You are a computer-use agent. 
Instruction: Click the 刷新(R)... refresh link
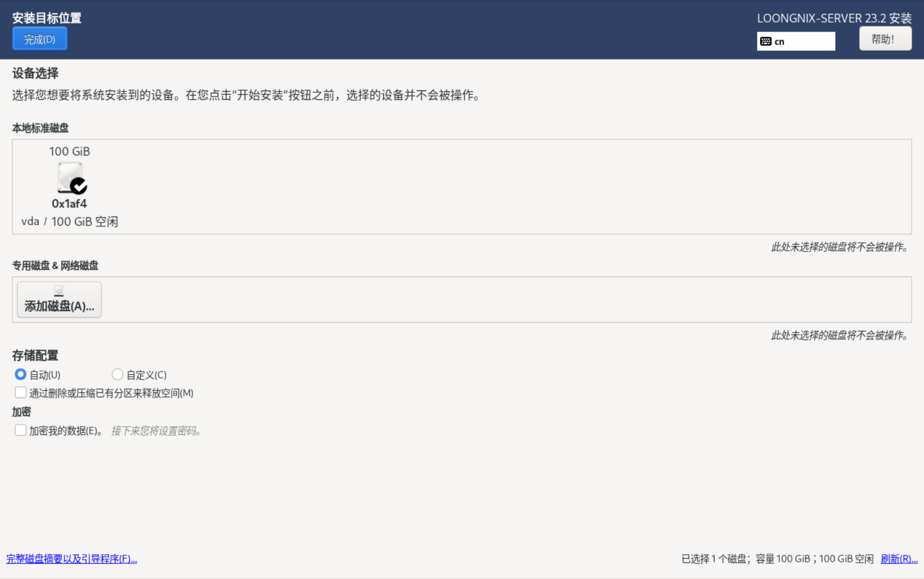click(899, 559)
